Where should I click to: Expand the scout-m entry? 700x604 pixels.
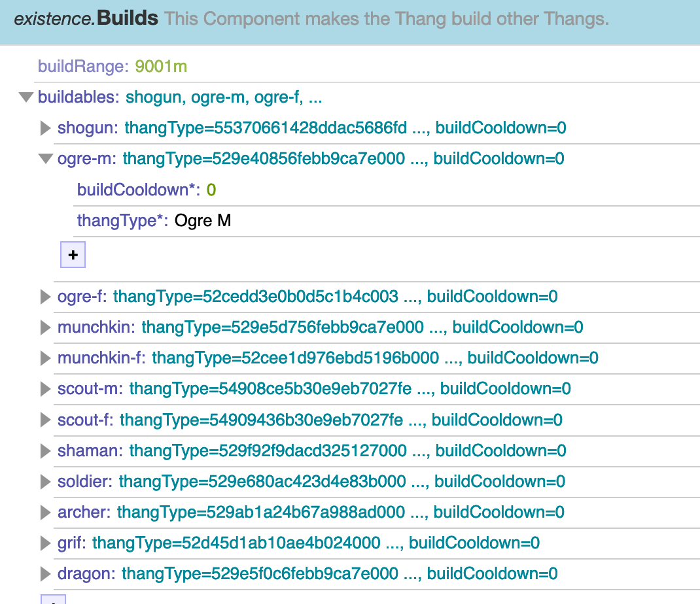[46, 389]
